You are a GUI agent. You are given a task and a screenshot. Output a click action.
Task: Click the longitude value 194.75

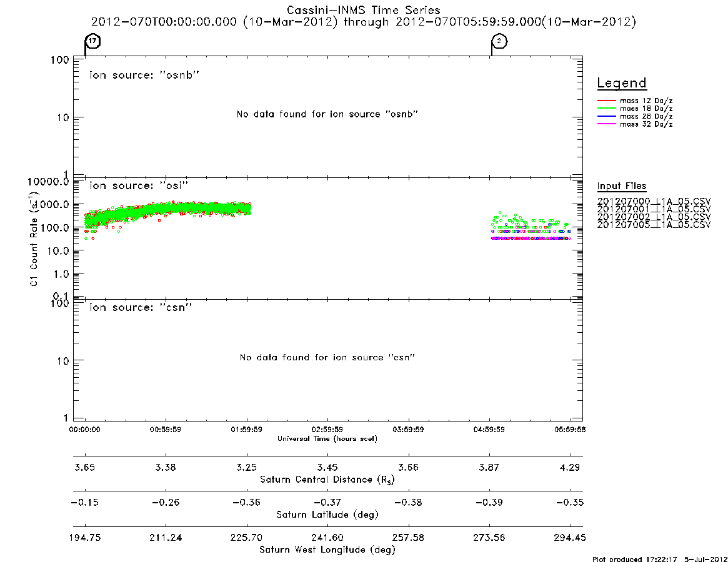point(84,538)
